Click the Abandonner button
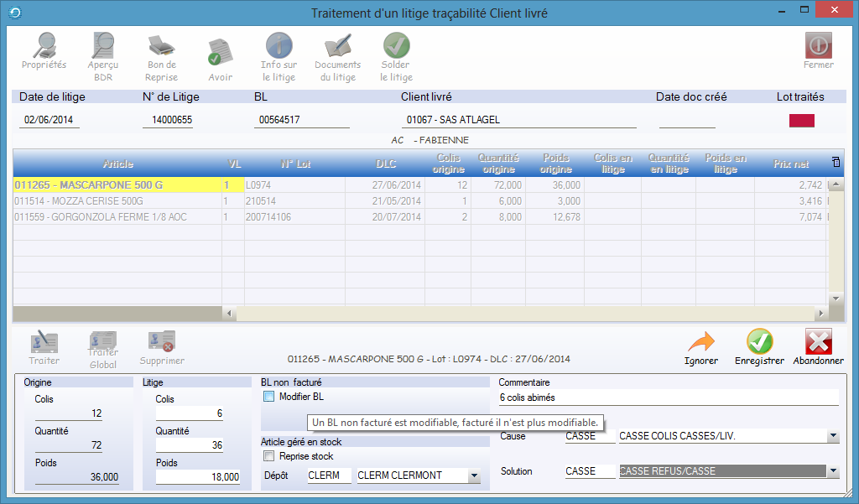This screenshot has height=504, width=859. click(818, 342)
